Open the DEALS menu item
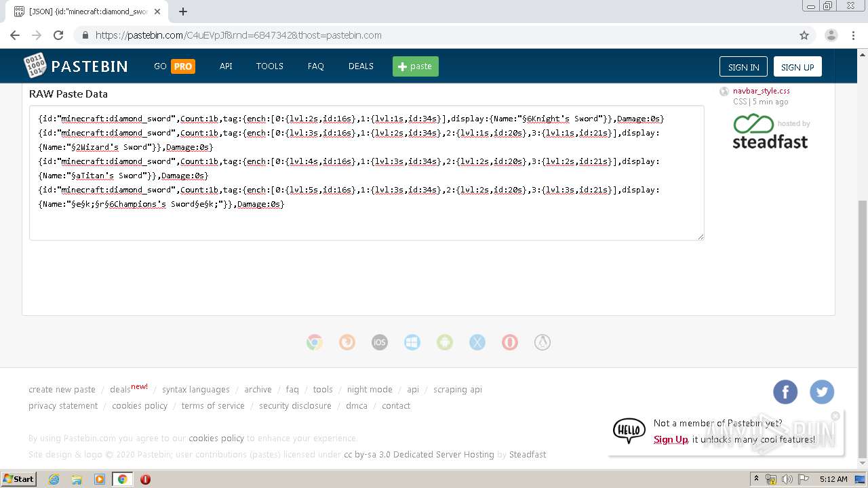Screen dimensions: 868x488 pyautogui.click(x=361, y=66)
